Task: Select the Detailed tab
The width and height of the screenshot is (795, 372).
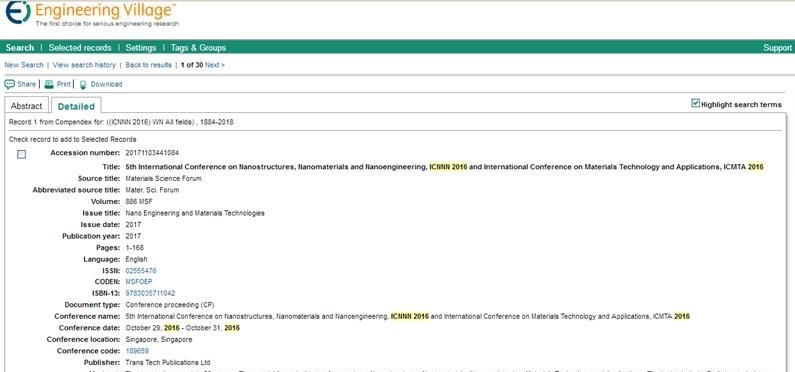Action: (76, 106)
